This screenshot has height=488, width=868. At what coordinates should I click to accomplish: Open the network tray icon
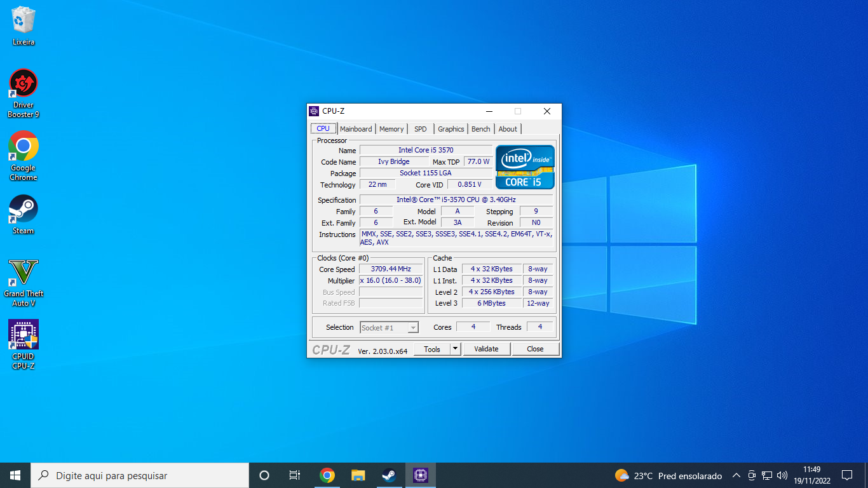point(767,475)
